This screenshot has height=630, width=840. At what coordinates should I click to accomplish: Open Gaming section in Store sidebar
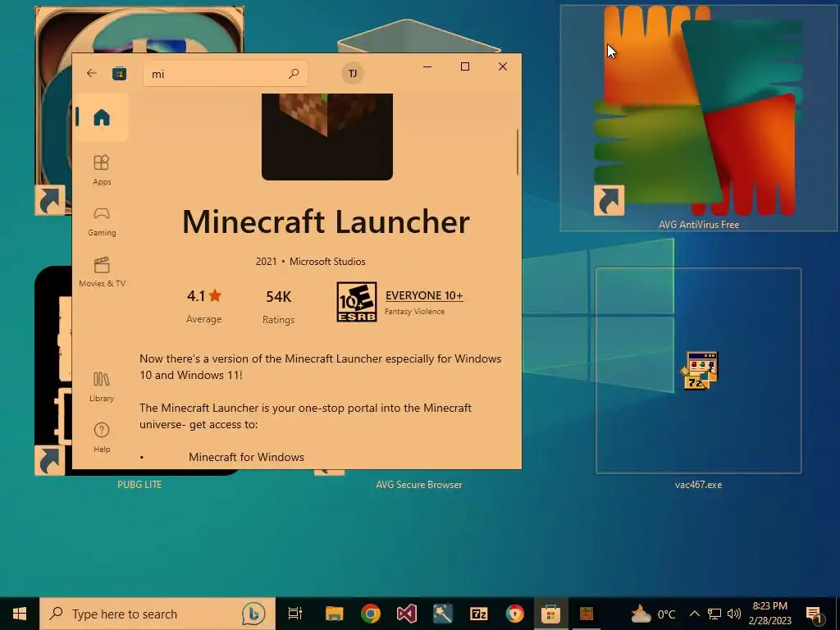101,221
